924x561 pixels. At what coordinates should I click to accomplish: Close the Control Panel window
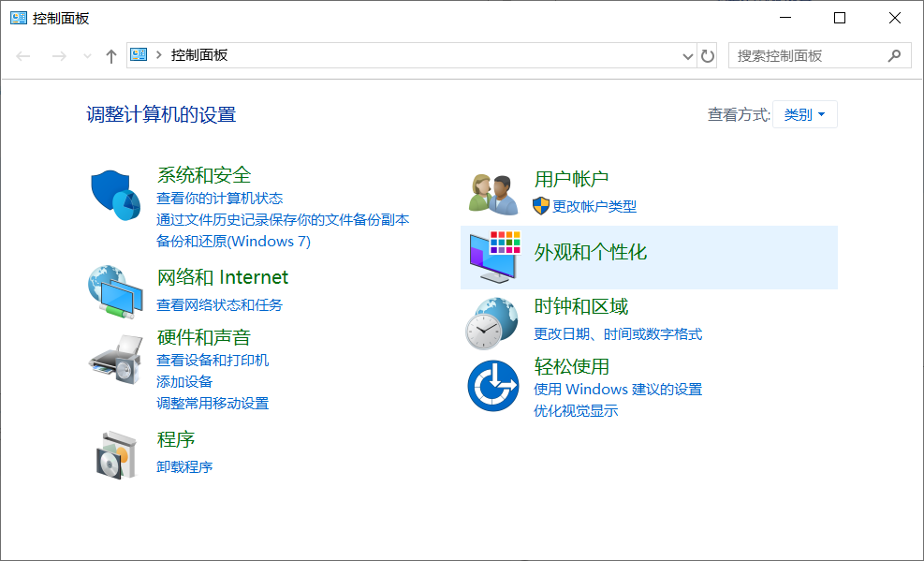point(895,19)
